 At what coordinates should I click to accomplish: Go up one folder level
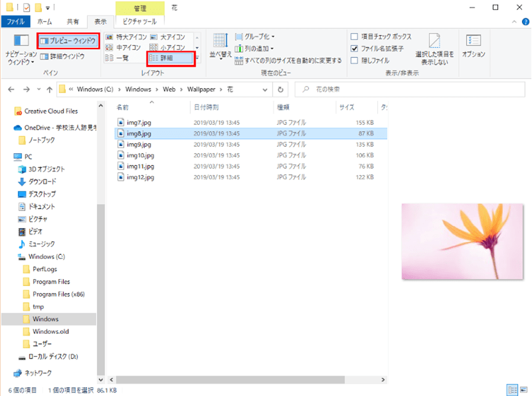pyautogui.click(x=50, y=89)
